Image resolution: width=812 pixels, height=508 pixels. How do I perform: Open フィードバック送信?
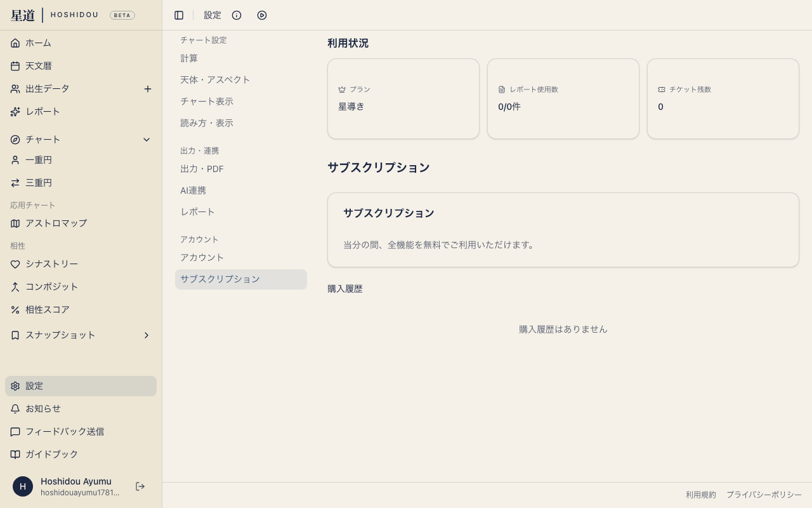(x=81, y=432)
